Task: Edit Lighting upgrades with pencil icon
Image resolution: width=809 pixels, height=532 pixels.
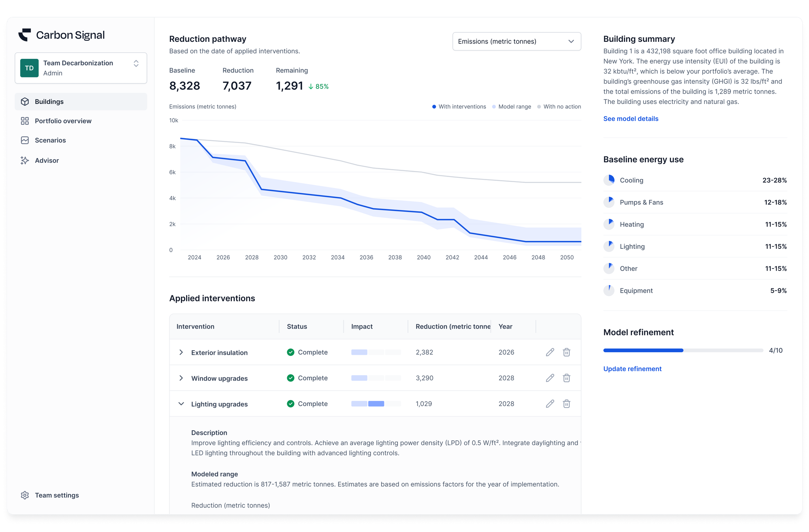Action: pos(550,404)
